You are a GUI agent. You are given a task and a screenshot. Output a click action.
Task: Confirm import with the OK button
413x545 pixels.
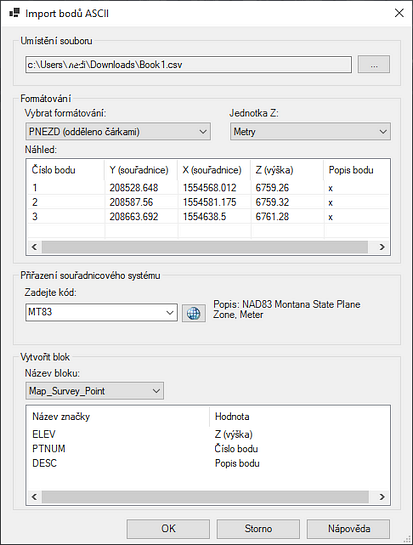point(168,529)
